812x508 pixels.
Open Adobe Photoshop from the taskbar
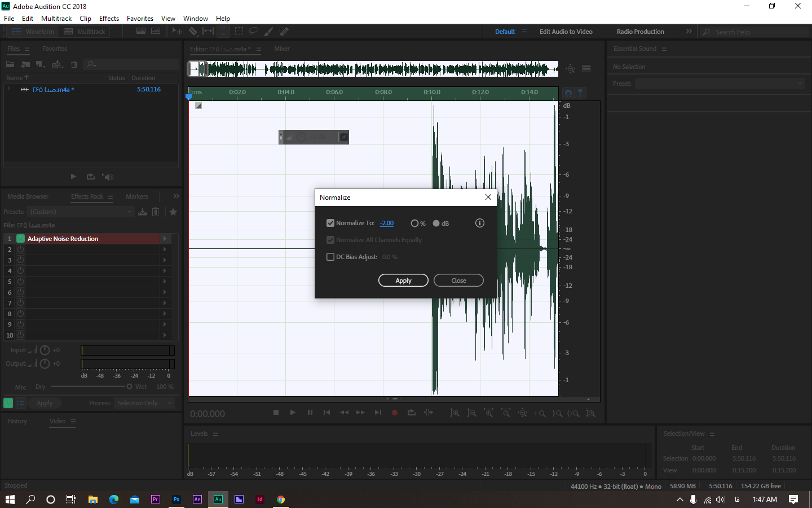(x=176, y=500)
